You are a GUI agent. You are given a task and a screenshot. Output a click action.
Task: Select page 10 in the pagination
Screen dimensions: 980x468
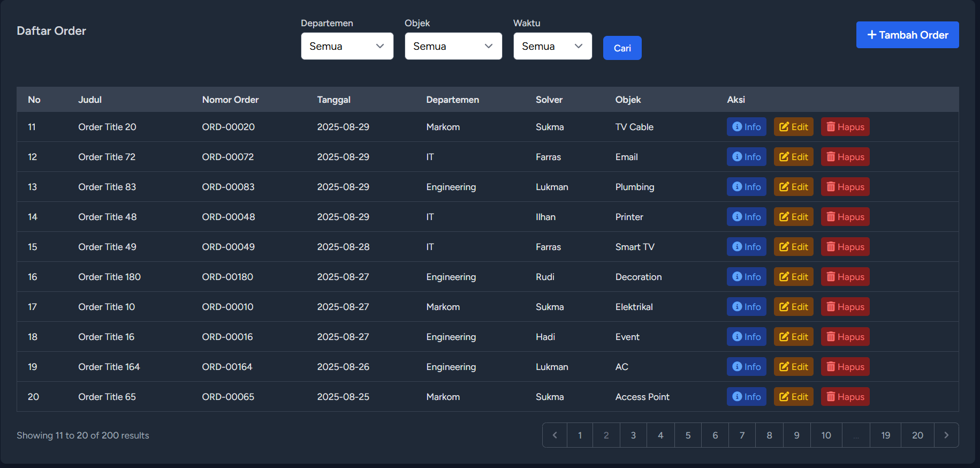826,435
